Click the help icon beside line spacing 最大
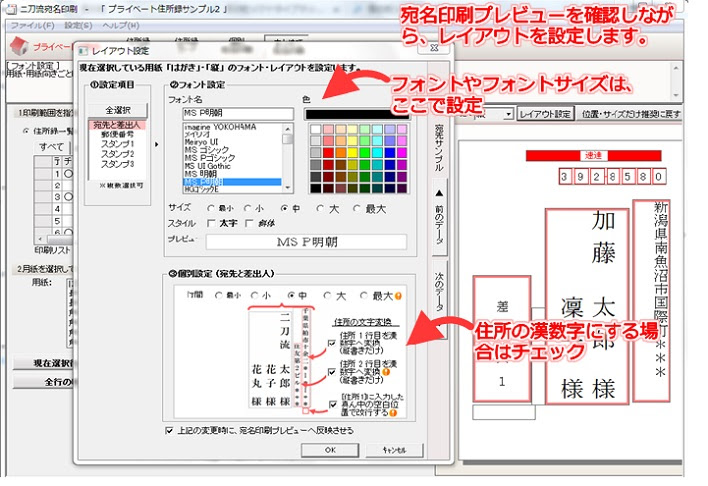The height and width of the screenshot is (486, 708). 398,296
